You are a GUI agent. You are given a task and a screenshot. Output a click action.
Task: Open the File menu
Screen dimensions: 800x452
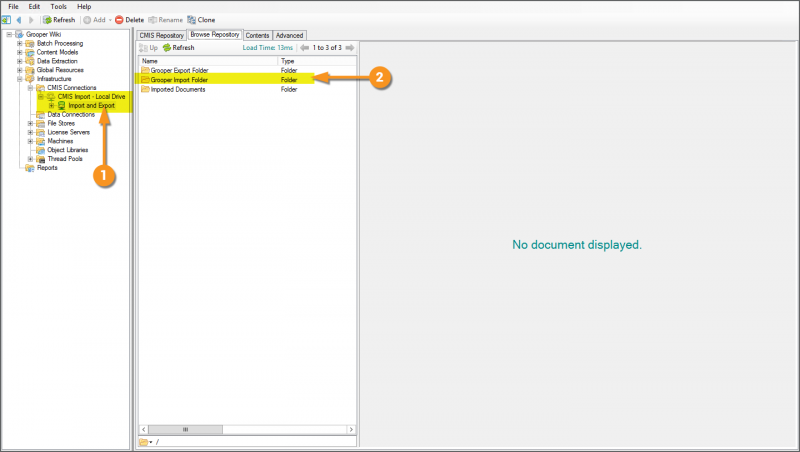pyautogui.click(x=13, y=7)
